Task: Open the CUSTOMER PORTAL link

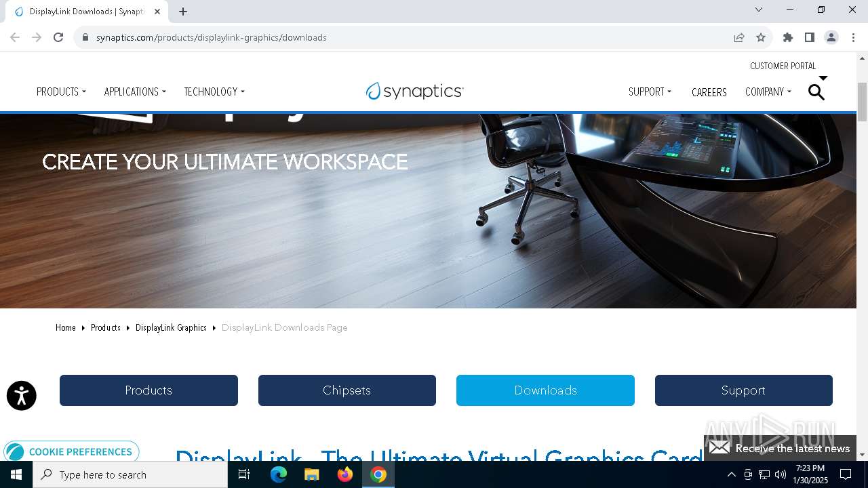Action: tap(783, 66)
